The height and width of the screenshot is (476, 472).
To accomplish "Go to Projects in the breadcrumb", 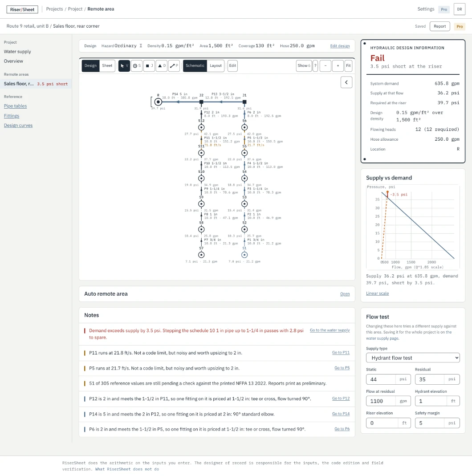I will pyautogui.click(x=54, y=9).
